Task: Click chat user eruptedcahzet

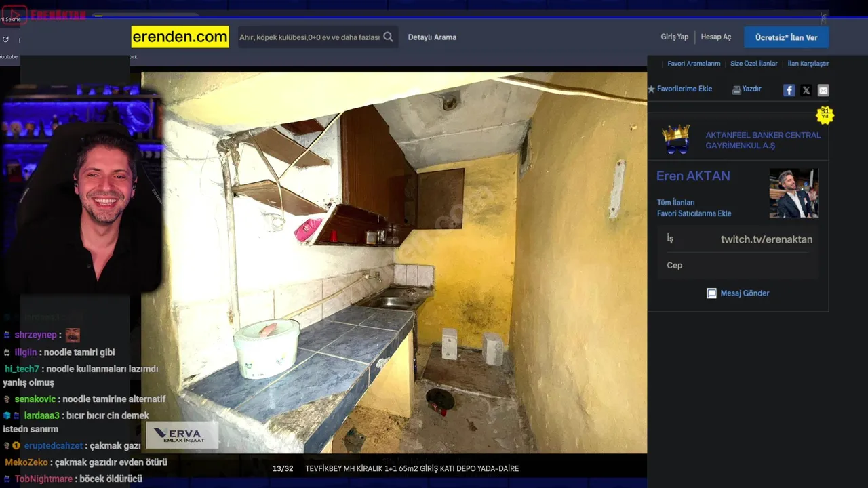Action: (x=53, y=446)
